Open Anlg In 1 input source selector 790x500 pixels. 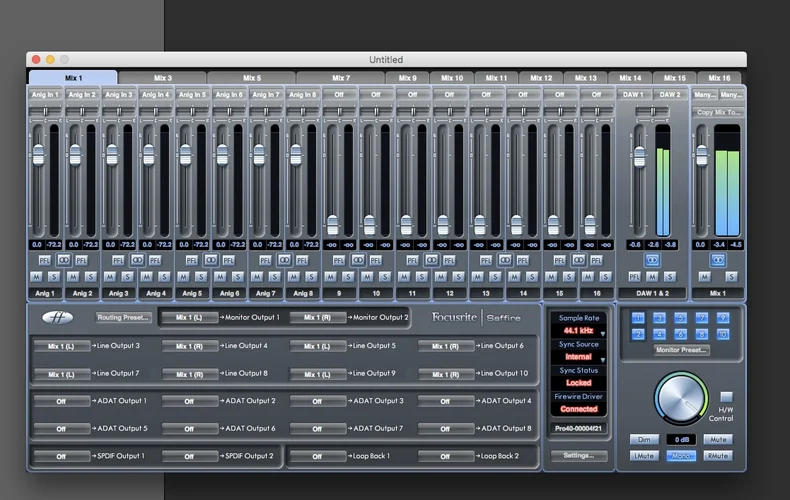click(46, 94)
